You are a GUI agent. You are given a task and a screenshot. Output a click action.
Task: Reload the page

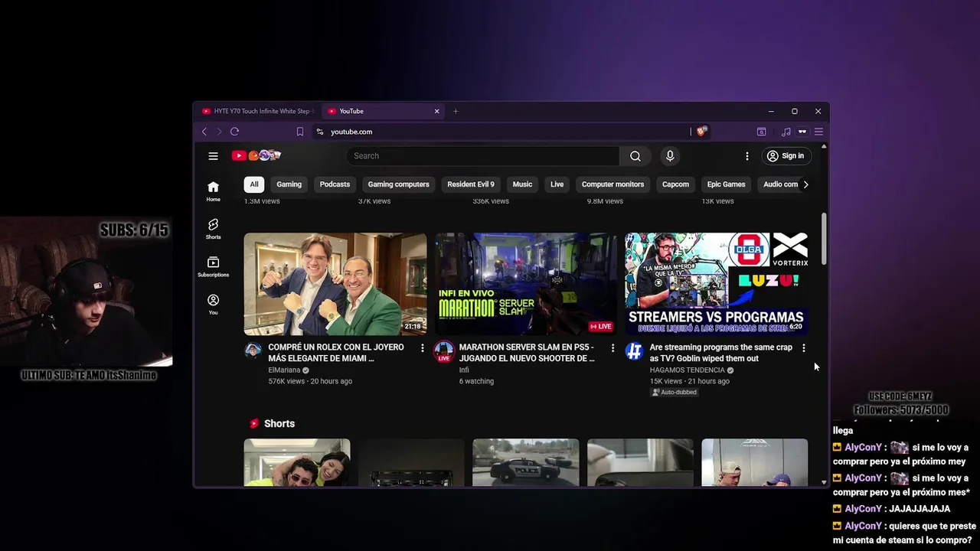(x=235, y=132)
